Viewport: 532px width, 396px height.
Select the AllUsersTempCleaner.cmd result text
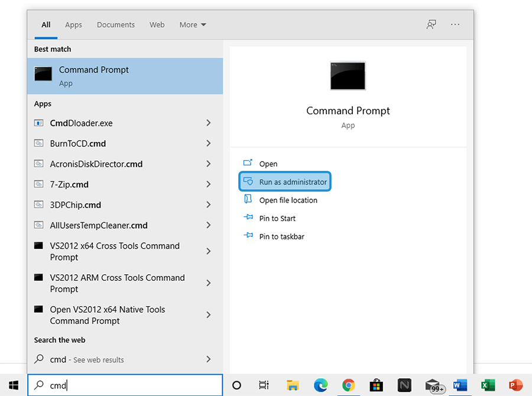[99, 225]
